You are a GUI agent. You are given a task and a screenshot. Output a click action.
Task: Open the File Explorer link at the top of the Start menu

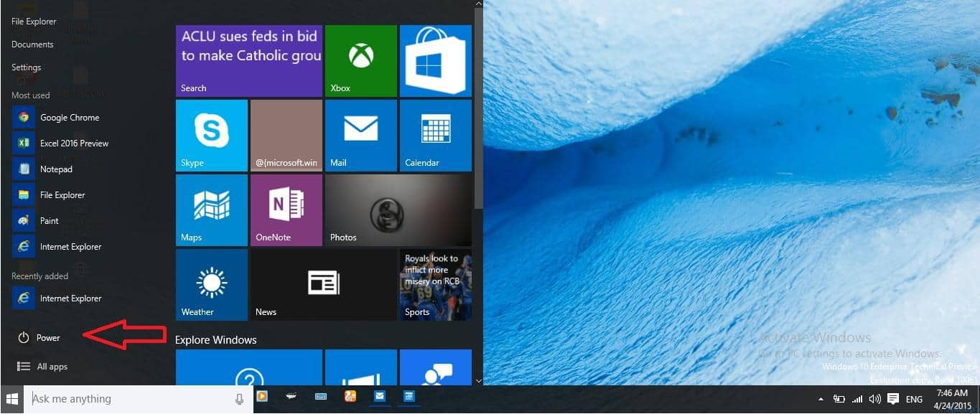click(x=34, y=22)
